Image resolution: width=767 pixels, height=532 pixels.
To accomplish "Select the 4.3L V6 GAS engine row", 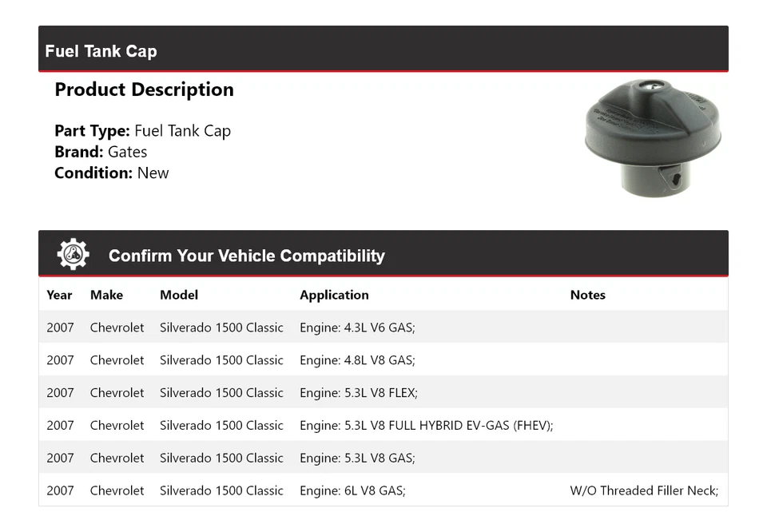I will [357, 328].
